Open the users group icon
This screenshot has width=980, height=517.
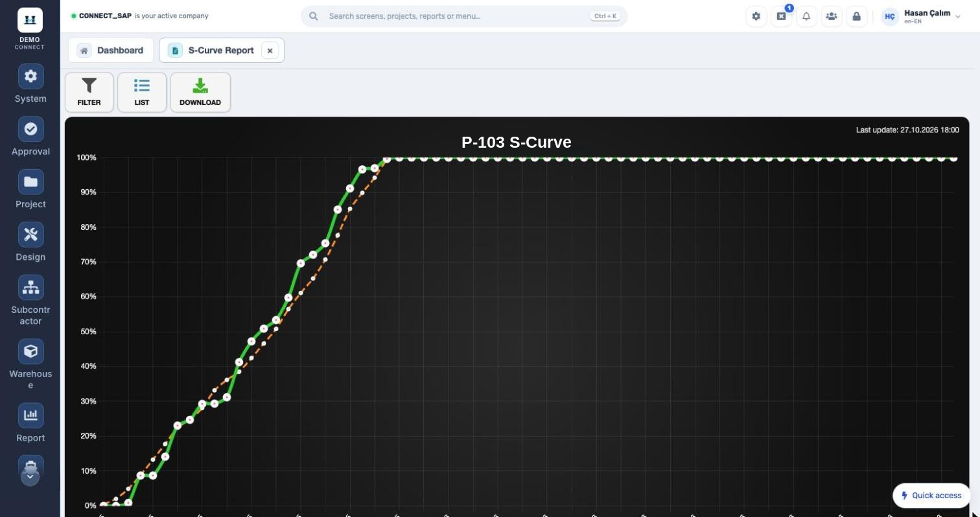point(832,17)
